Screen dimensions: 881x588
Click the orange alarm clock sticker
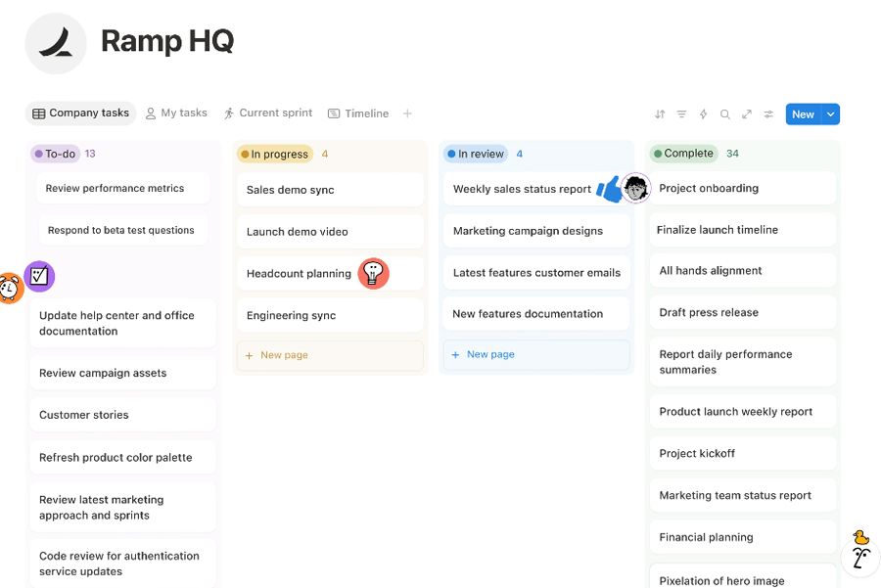click(10, 288)
